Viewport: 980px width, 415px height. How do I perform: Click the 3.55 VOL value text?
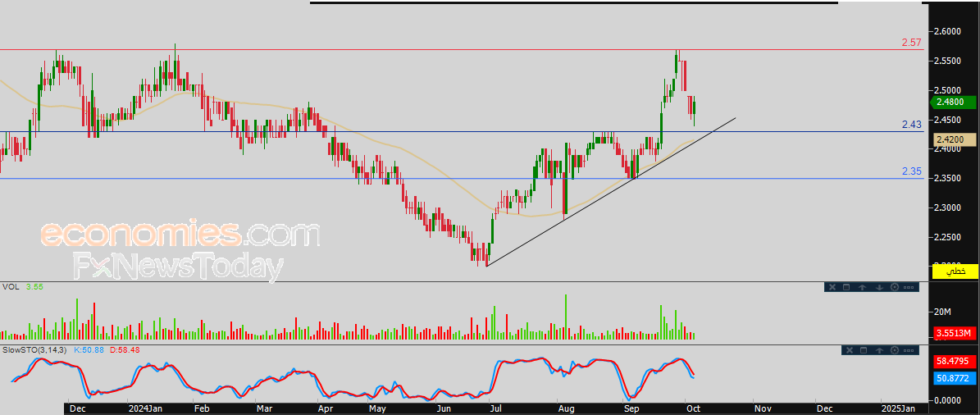(34, 287)
